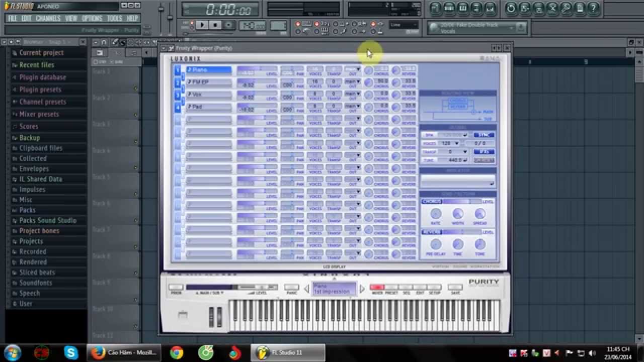Select FM EP channel 2 name
The height and width of the screenshot is (362, 644).
(x=209, y=82)
